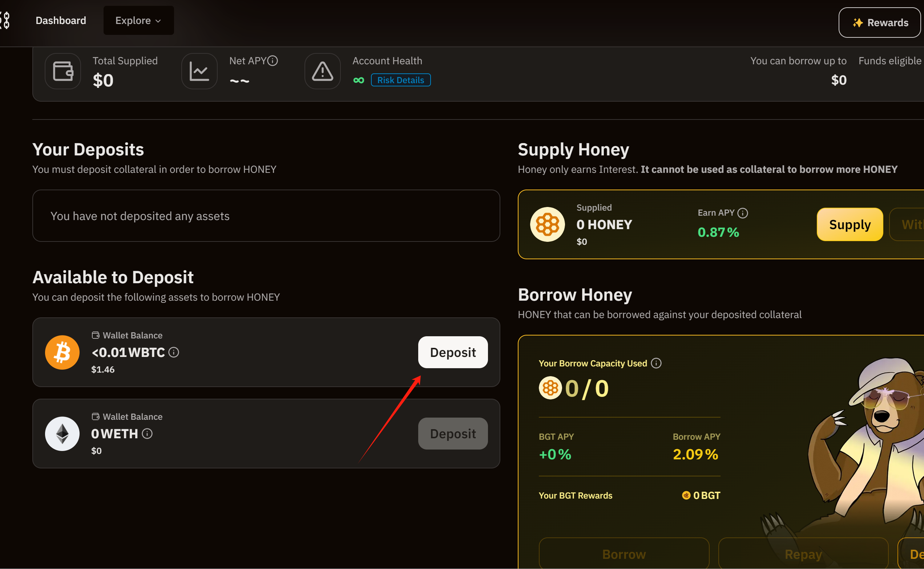924x569 pixels.
Task: Click the Net APY chart icon
Action: click(x=199, y=71)
